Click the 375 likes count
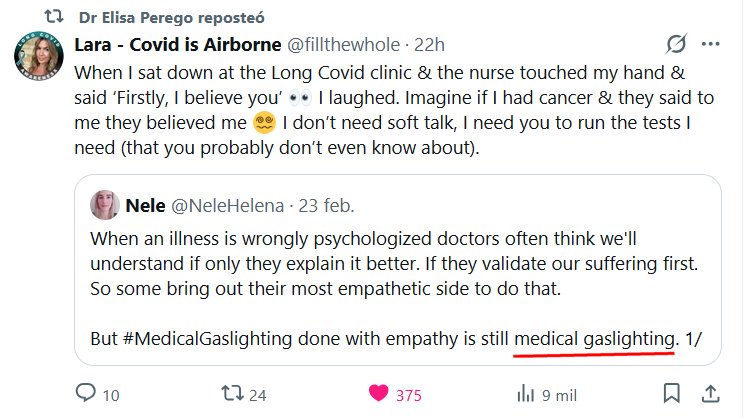The width and height of the screenshot is (746, 418). pyautogui.click(x=408, y=394)
